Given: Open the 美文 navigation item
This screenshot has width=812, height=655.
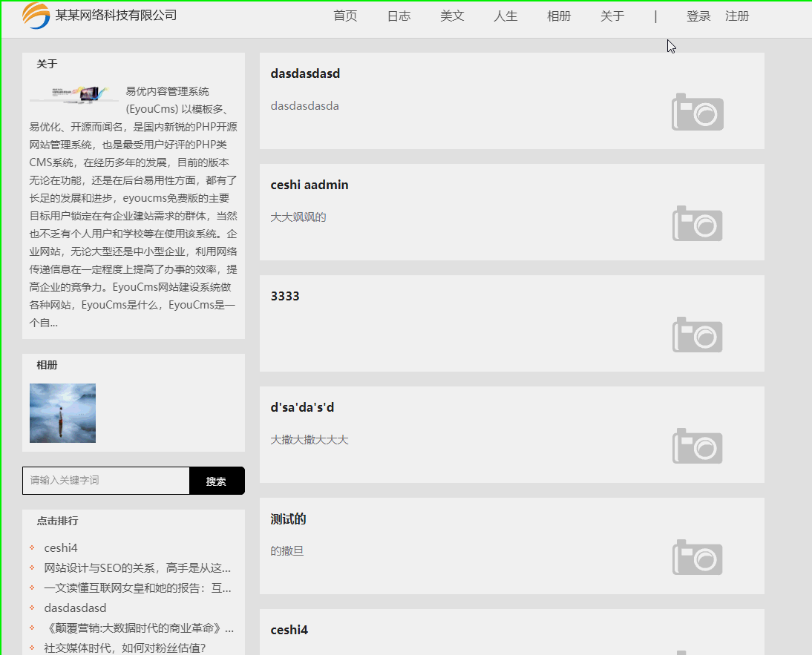Looking at the screenshot, I should click(x=452, y=16).
